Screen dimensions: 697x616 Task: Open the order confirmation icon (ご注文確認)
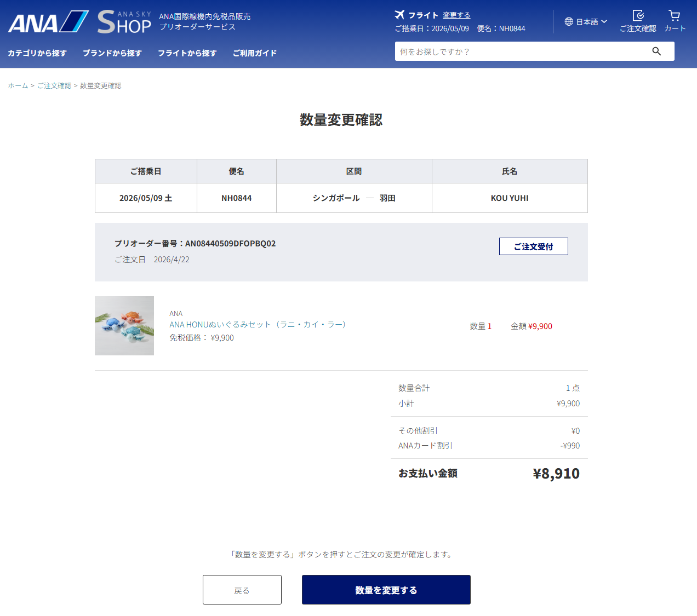[638, 21]
